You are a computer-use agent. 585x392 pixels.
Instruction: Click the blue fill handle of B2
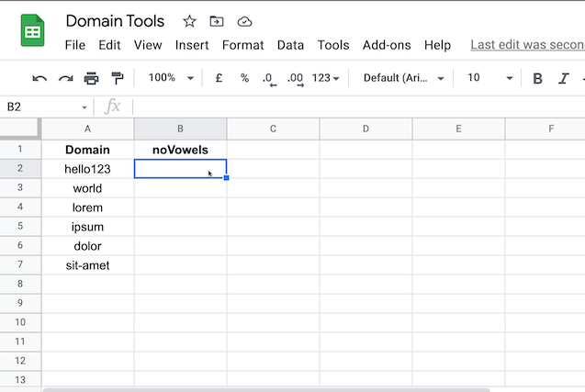[x=226, y=178]
